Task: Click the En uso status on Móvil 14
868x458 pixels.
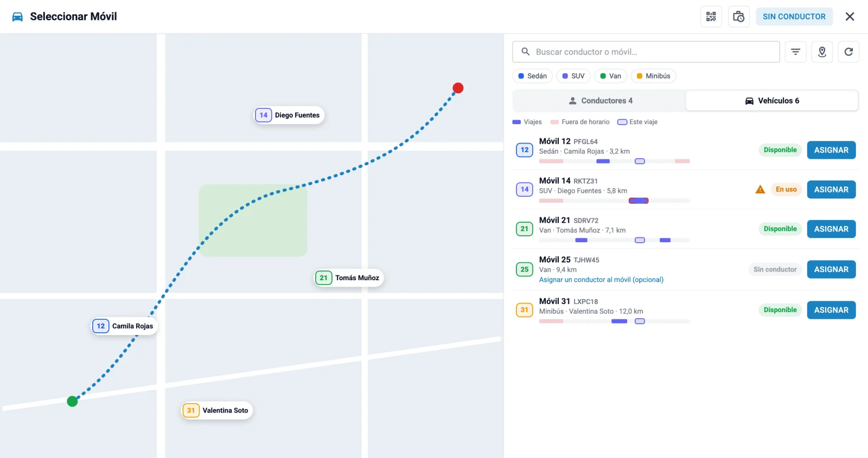Action: [x=786, y=190]
